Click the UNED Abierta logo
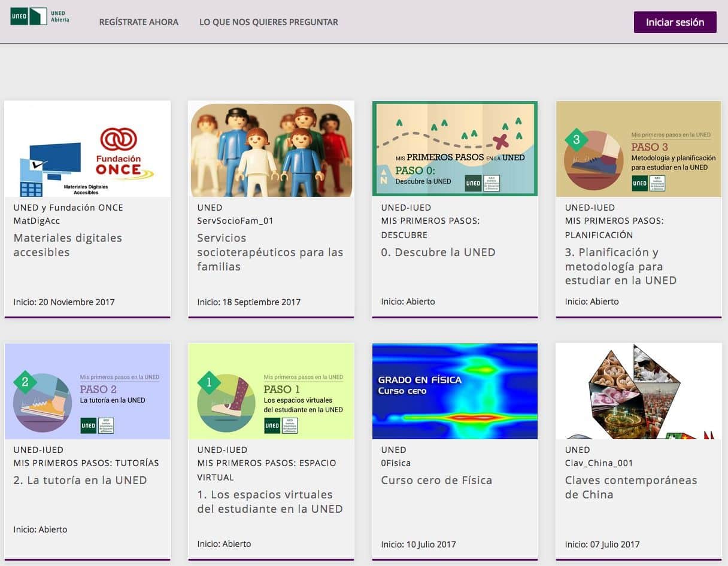This screenshot has height=566, width=728. pos(40,16)
